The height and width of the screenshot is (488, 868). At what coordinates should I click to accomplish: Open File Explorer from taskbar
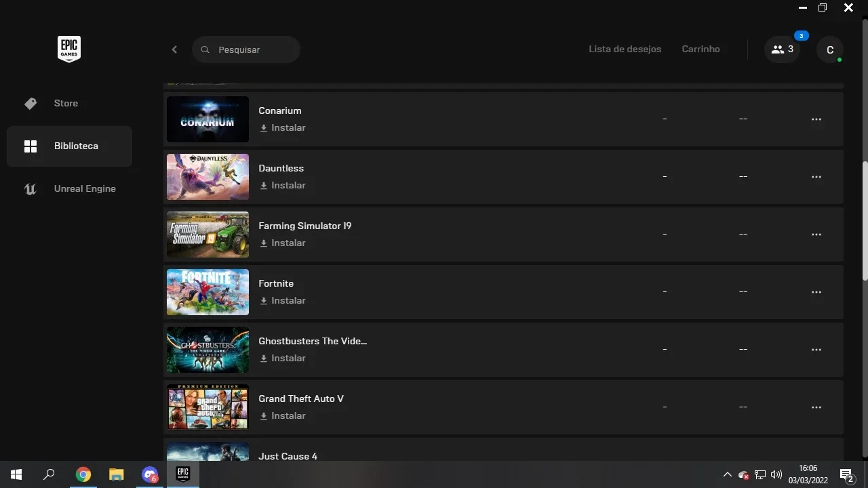click(x=116, y=474)
